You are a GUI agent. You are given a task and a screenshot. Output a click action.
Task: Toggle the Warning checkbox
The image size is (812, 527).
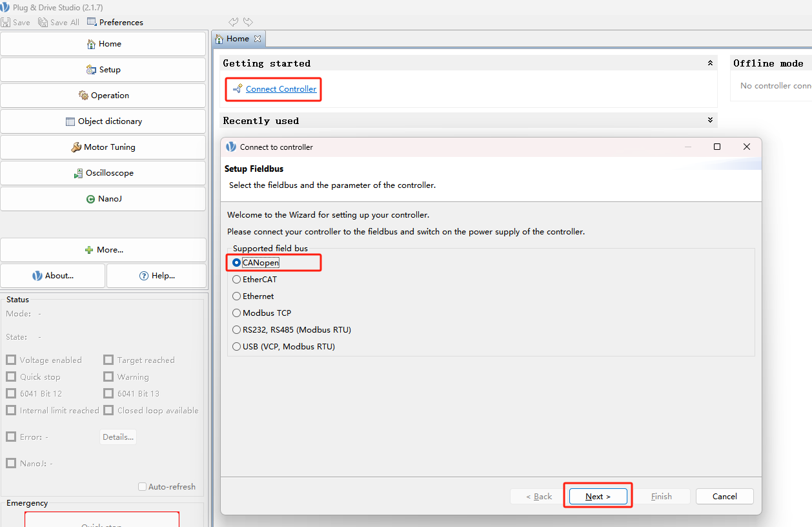tap(108, 377)
